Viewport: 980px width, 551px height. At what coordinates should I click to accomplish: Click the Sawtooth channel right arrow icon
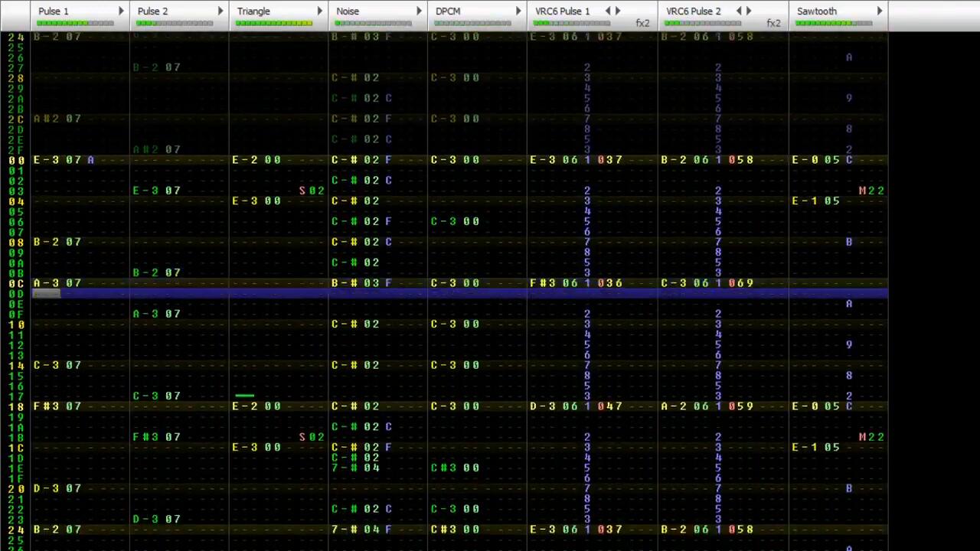(x=880, y=11)
